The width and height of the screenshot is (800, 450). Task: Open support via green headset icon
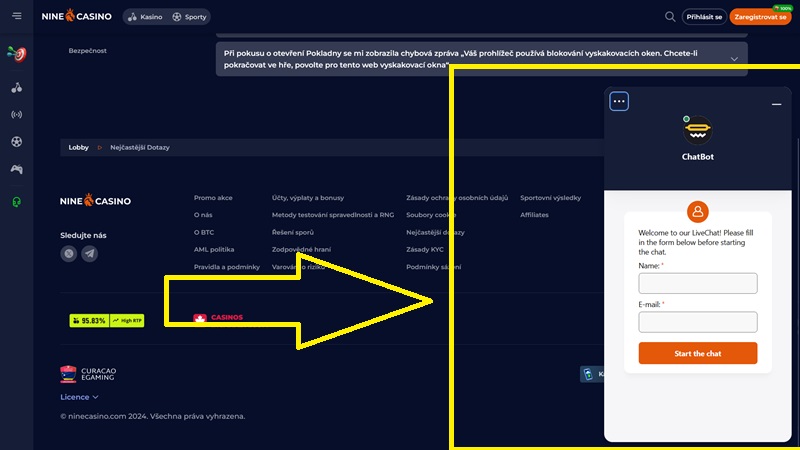16,202
